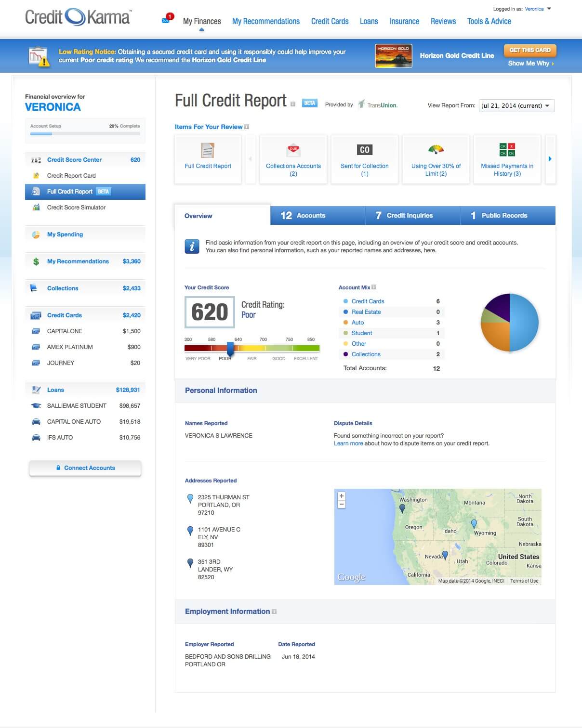Click the Horizon Gold card thumbnail
Screen dimensions: 582x728
coord(394,56)
